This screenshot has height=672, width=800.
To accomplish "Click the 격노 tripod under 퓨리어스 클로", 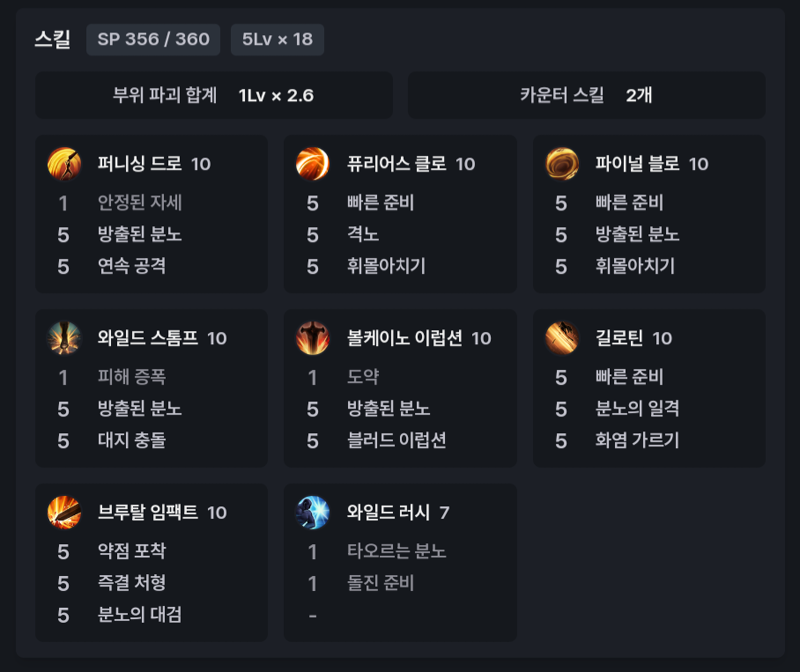I will tap(363, 234).
